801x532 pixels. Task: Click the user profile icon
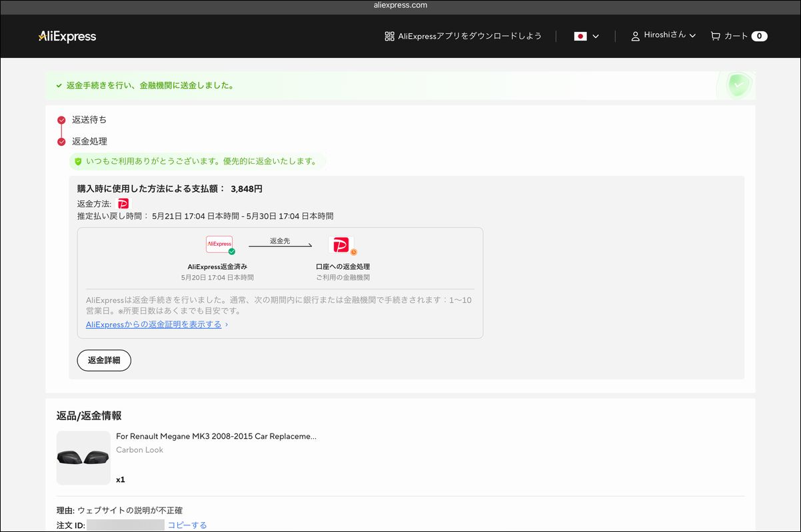(x=635, y=36)
